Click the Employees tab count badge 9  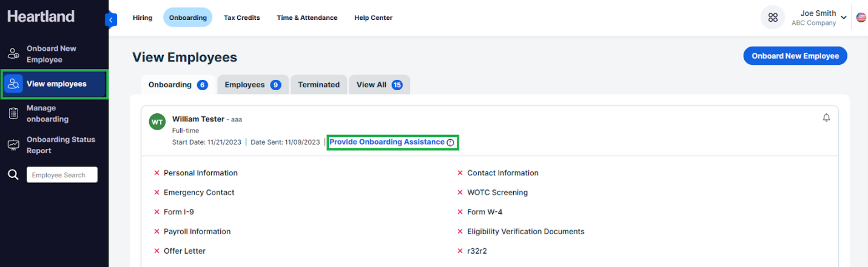pyautogui.click(x=275, y=85)
